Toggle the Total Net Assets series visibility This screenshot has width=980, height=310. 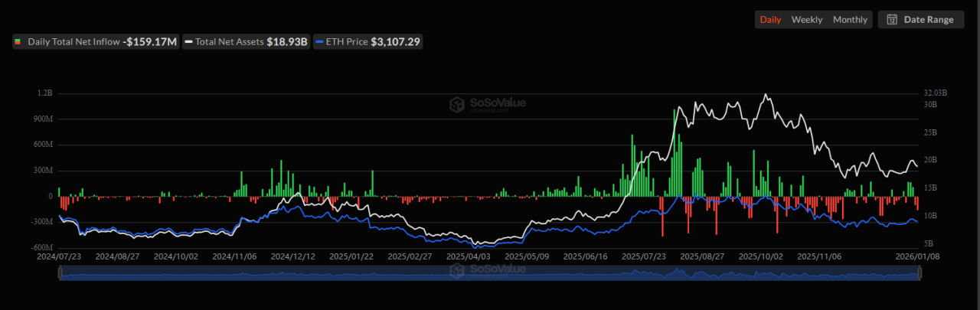(245, 42)
